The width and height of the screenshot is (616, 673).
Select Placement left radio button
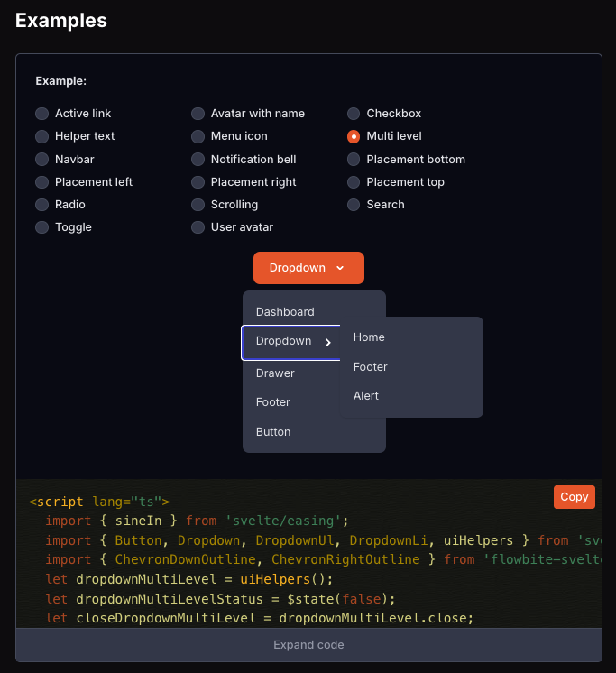pyautogui.click(x=42, y=182)
